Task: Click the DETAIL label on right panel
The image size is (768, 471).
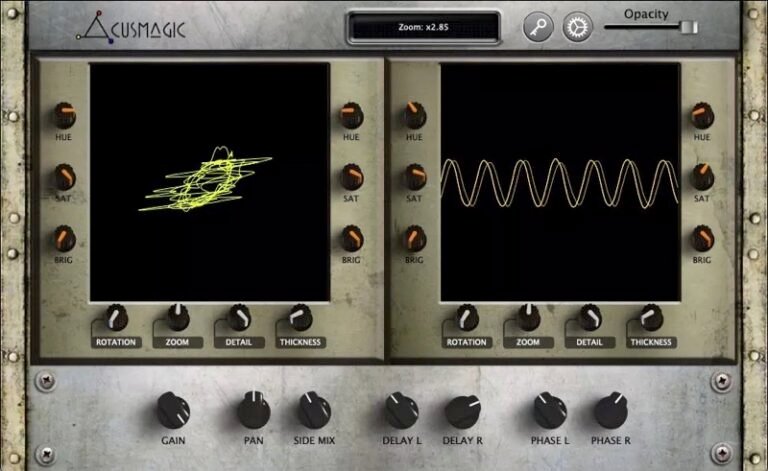Action: tap(589, 342)
